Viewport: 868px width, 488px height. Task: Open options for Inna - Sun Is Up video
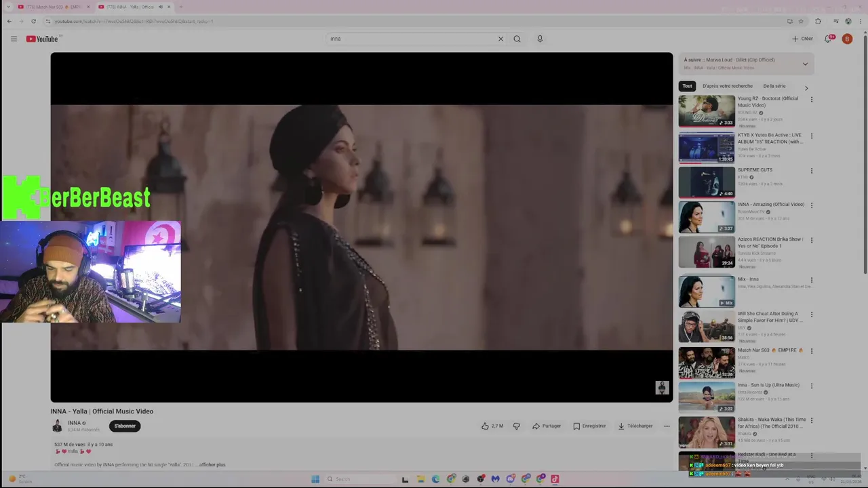pos(811,386)
